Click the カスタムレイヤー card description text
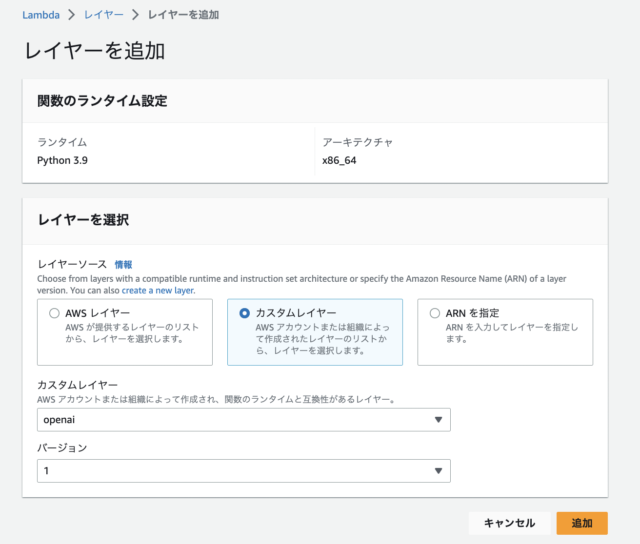The width and height of the screenshot is (640, 544). 322,339
